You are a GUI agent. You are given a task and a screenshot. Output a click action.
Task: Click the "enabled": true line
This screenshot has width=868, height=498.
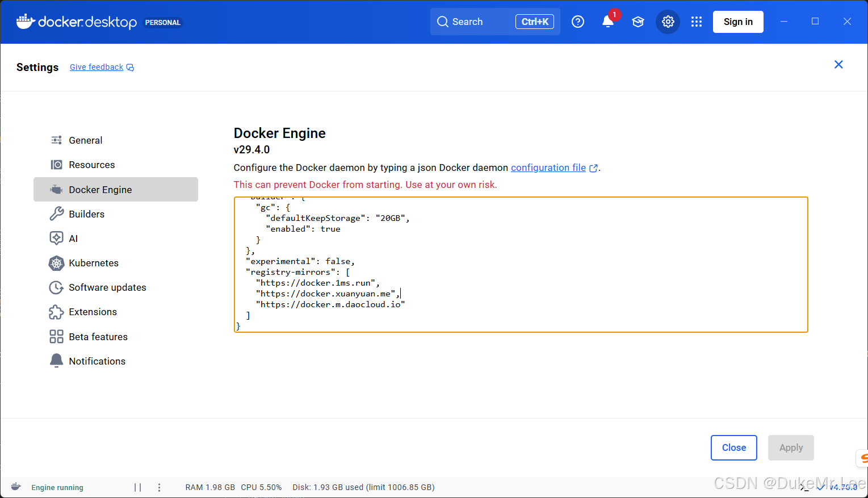[303, 229]
